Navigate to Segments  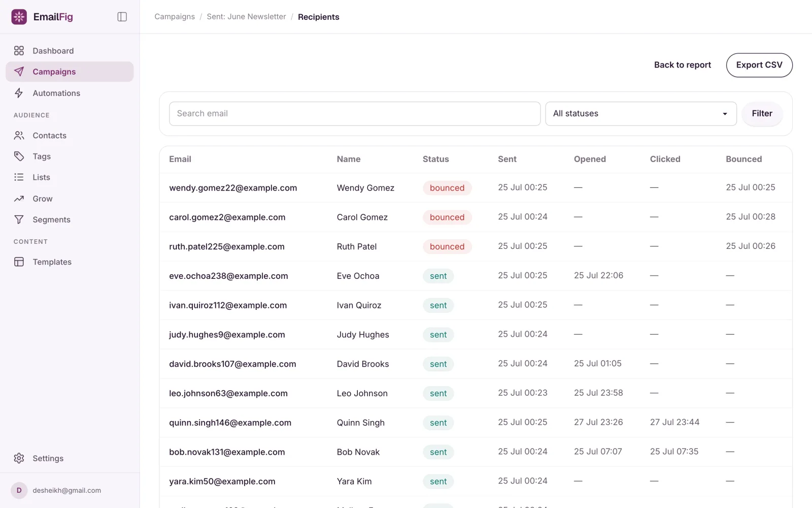tap(70, 219)
